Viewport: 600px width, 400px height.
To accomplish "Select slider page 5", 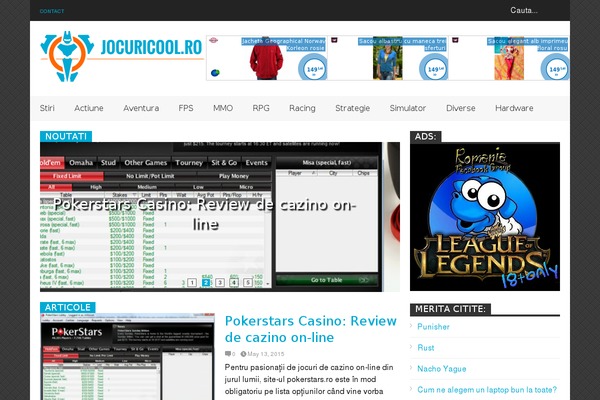I will coord(248,282).
